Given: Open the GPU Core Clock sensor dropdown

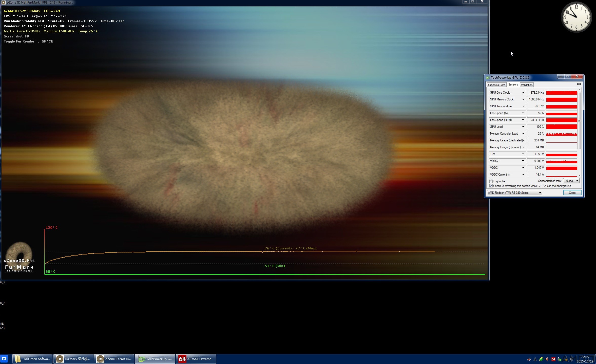Looking at the screenshot, I should coord(523,93).
